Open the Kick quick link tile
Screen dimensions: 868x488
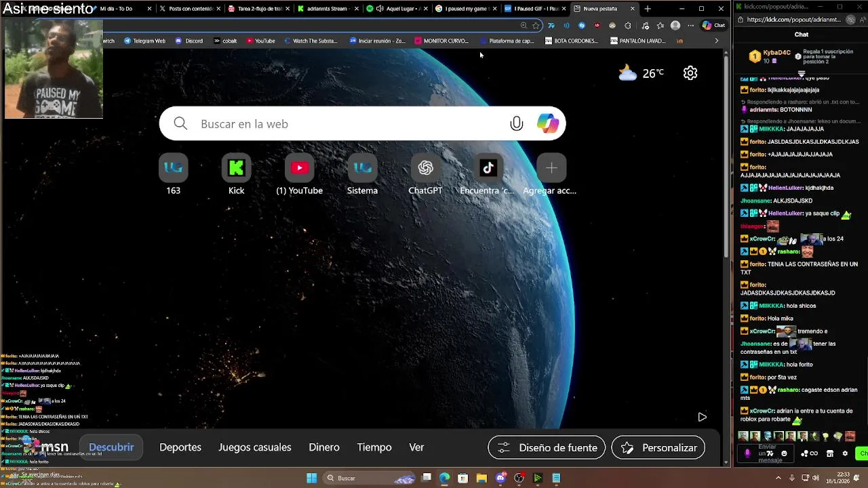pos(236,174)
